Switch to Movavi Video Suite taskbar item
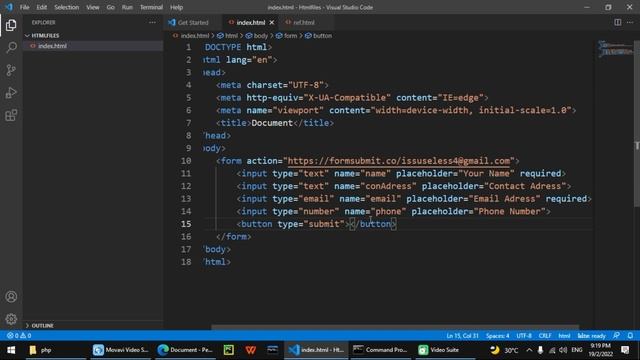The height and width of the screenshot is (360, 640). (120, 350)
